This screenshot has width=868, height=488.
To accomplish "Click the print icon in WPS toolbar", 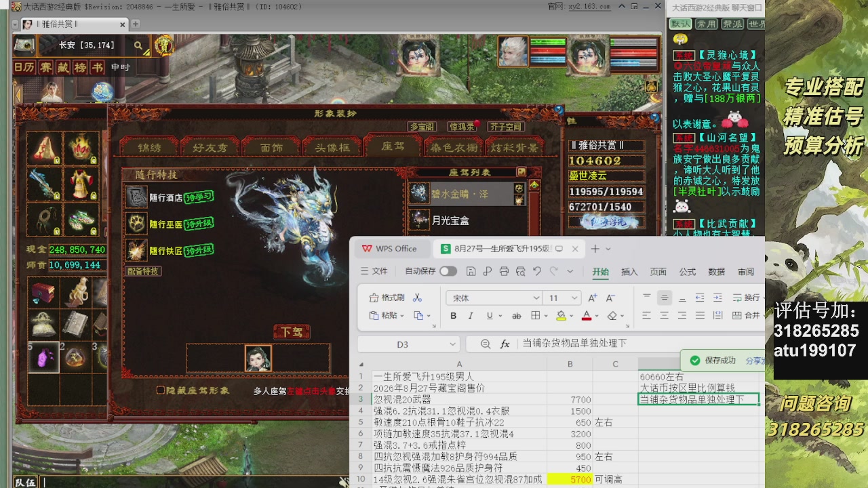I will point(504,271).
